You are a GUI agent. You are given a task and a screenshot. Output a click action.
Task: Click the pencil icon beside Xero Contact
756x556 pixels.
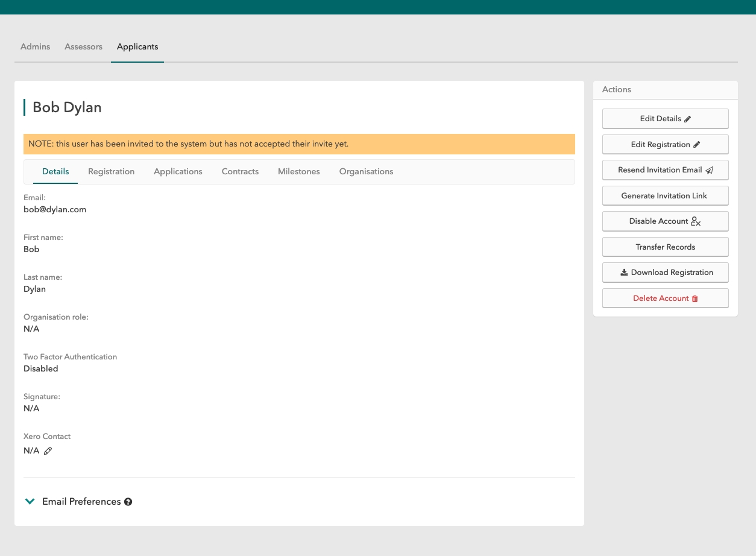(48, 450)
